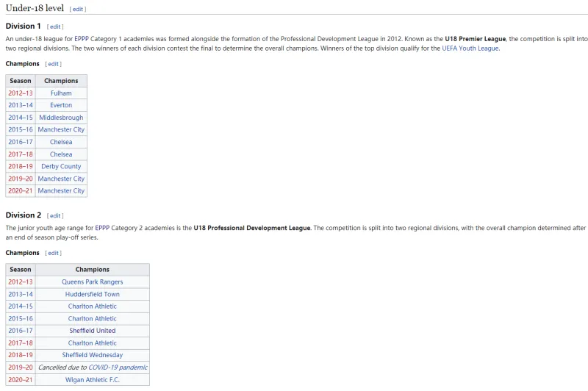Open Division 2 2018–19 season link

coord(21,355)
